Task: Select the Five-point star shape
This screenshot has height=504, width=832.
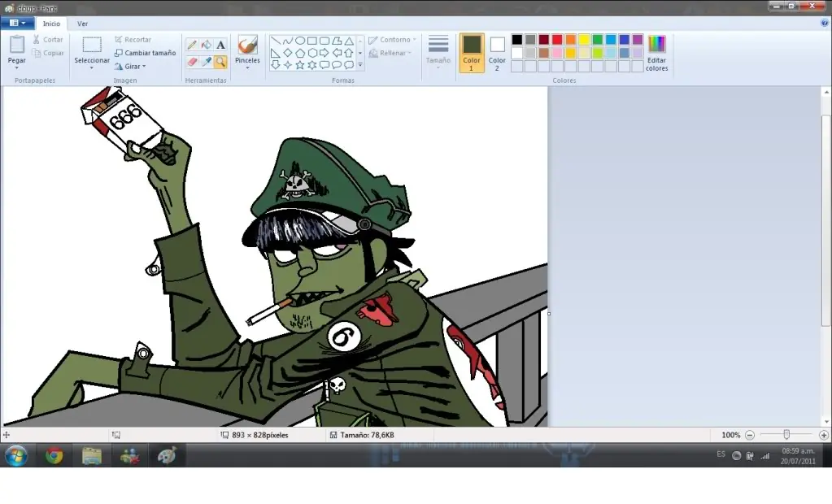Action: click(300, 65)
